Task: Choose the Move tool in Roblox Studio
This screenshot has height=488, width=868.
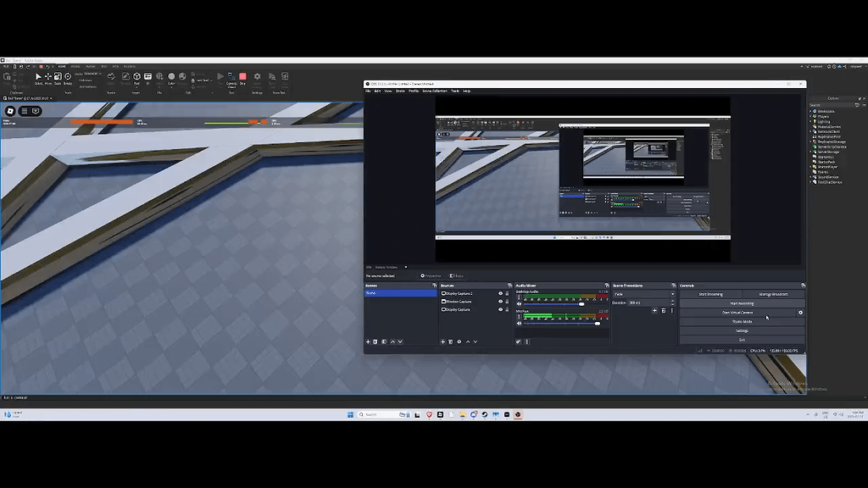Action: (x=48, y=78)
